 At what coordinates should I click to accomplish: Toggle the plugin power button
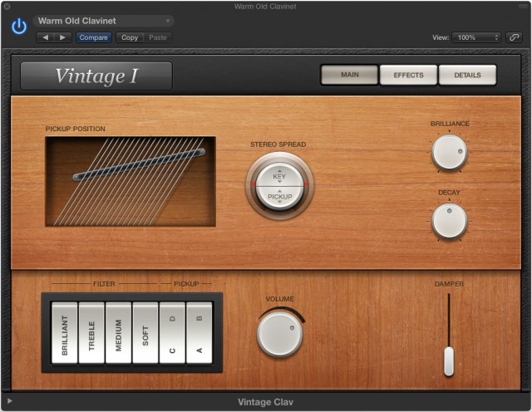pyautogui.click(x=18, y=27)
